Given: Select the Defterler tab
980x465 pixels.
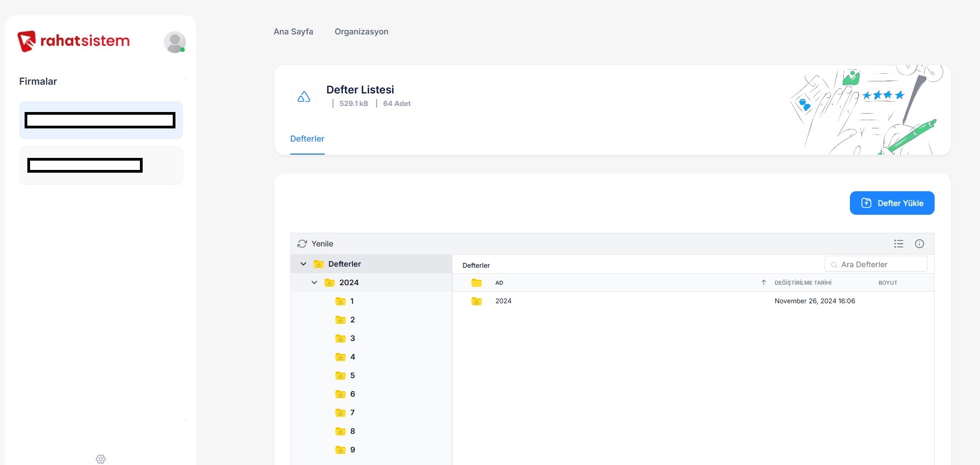Looking at the screenshot, I should click(x=307, y=139).
